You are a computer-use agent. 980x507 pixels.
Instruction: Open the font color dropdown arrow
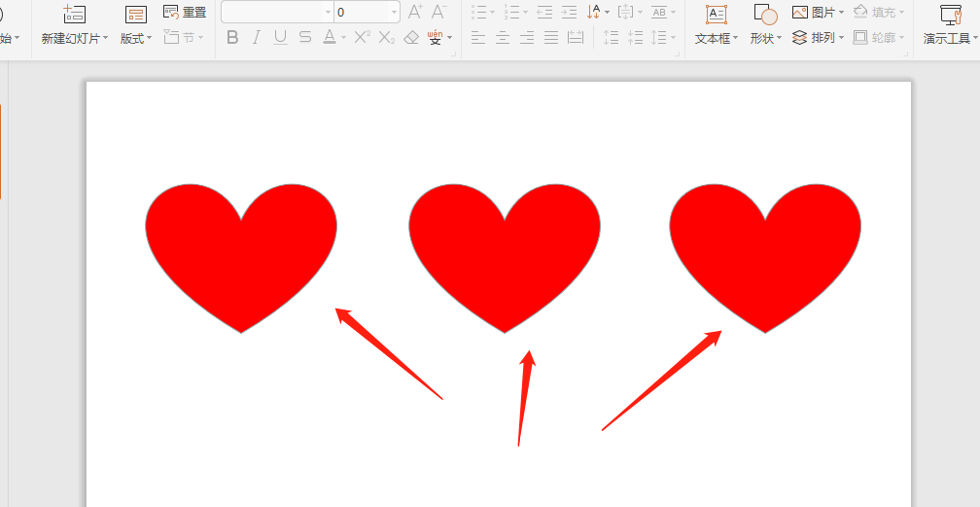click(343, 38)
